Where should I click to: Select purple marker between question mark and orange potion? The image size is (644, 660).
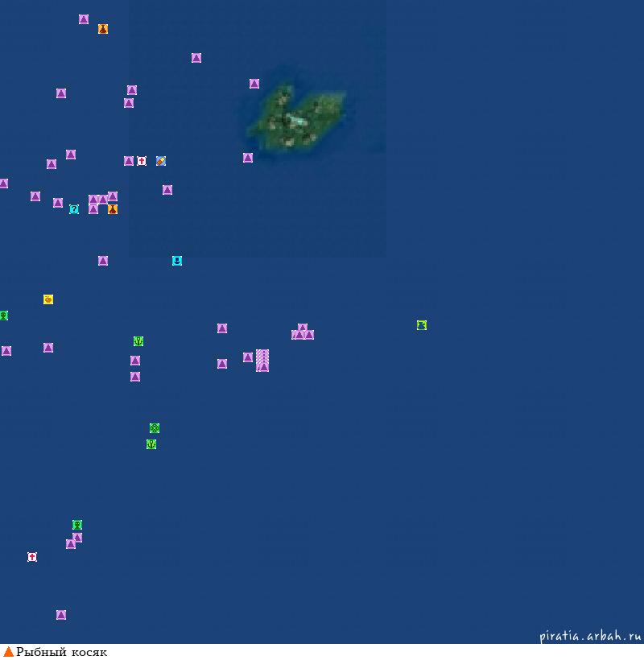(93, 209)
